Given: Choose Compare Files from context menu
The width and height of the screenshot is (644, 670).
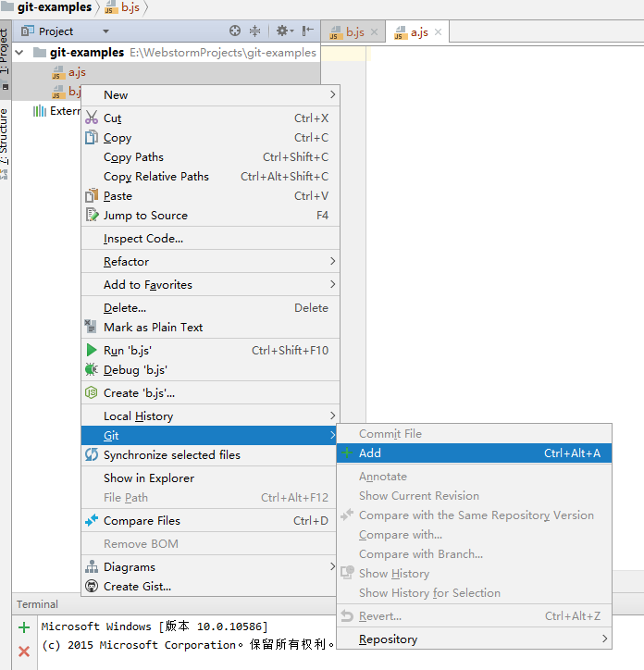Looking at the screenshot, I should click(142, 521).
